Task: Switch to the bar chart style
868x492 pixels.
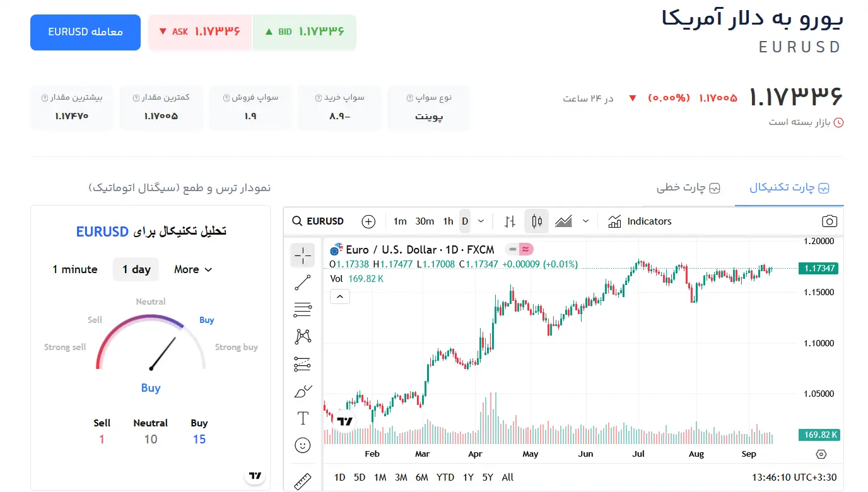Action: point(510,221)
